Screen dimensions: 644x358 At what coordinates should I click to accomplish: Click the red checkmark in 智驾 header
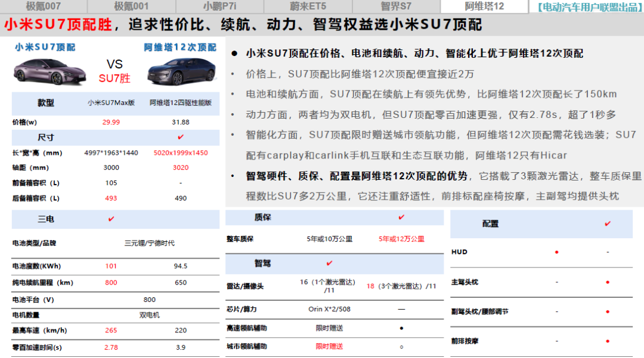[x=329, y=263]
